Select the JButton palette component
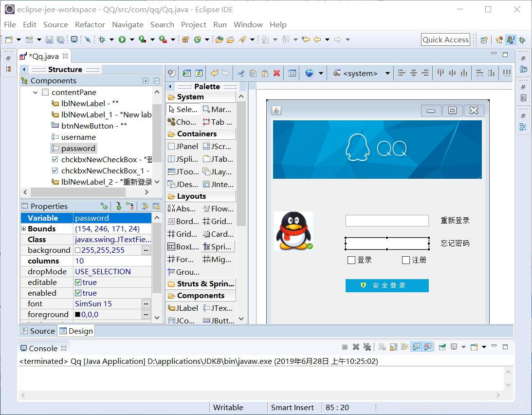Viewport: 532px width, 415px height. coord(219,321)
